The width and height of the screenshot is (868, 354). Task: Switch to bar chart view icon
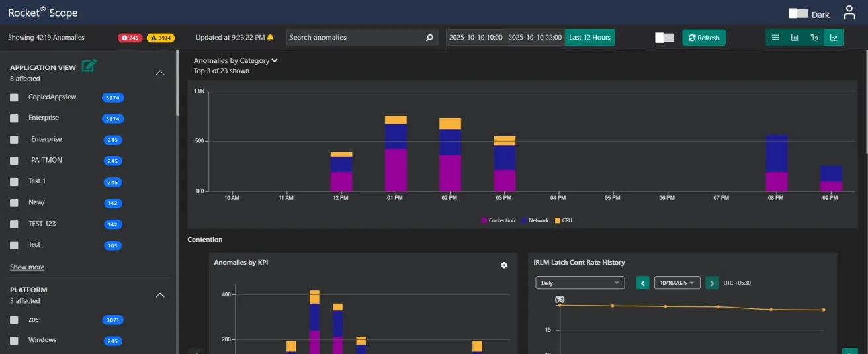coord(795,38)
